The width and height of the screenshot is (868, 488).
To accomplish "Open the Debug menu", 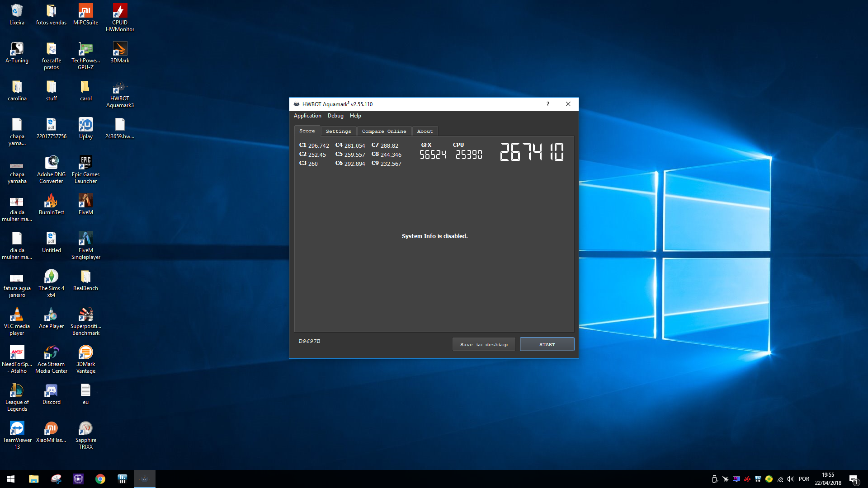I will click(x=335, y=116).
